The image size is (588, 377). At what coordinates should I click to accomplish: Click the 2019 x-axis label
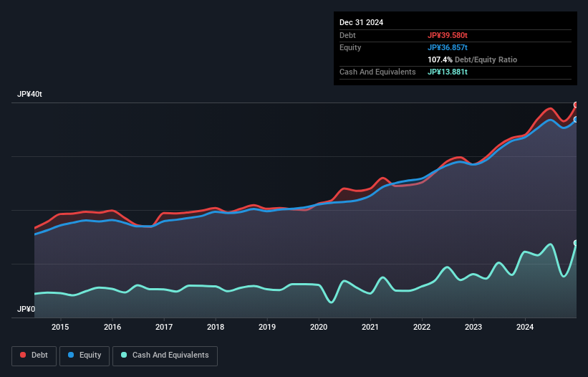(267, 327)
